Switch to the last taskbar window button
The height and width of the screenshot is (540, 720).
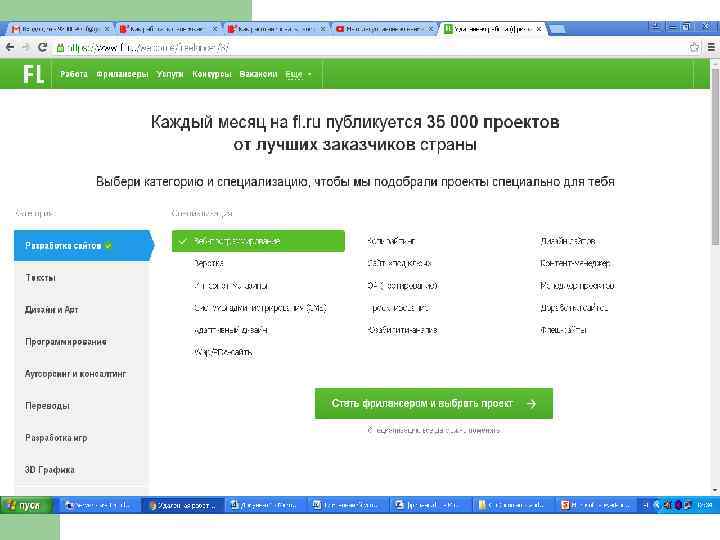(596, 505)
